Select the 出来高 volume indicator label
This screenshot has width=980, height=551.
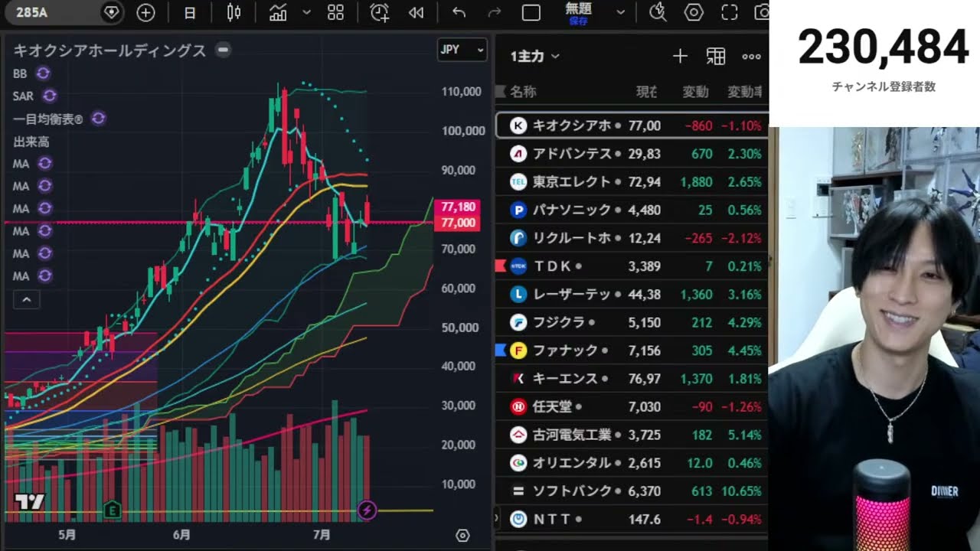[31, 142]
